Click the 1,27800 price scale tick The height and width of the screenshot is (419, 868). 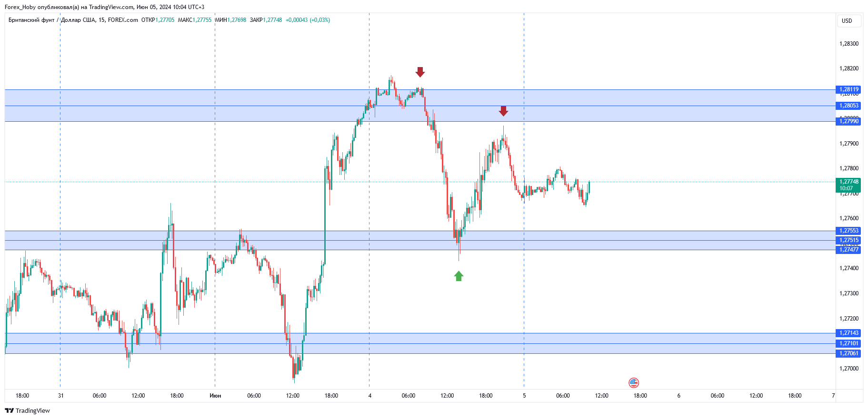(849, 168)
